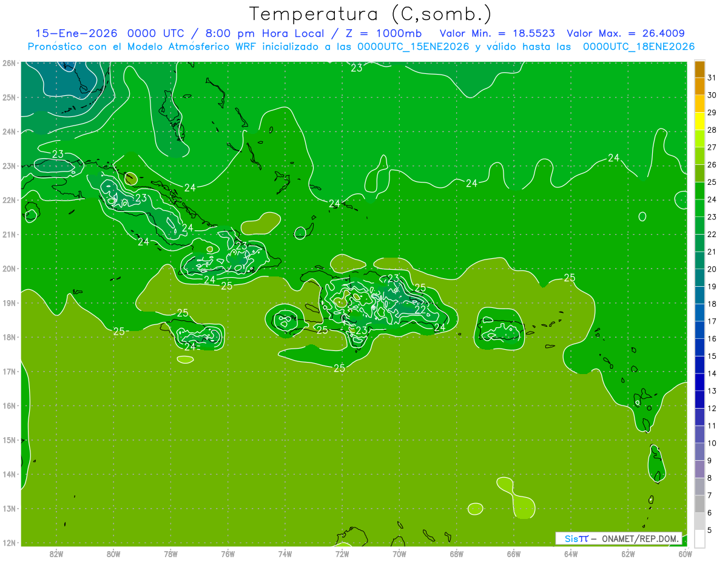This screenshot has height=562, width=728.
Task: Click the '12N' latitude axis label
Action: click(8, 543)
